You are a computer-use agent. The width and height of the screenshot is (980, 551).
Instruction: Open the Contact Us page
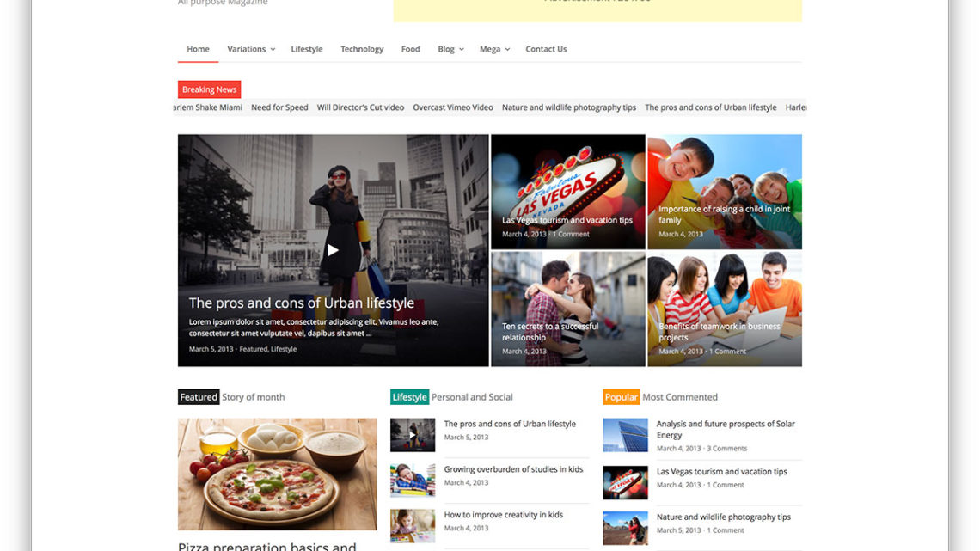[x=546, y=49]
